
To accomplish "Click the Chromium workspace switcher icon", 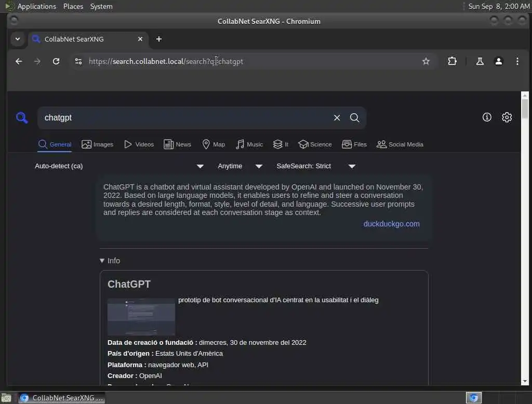I will (x=474, y=398).
